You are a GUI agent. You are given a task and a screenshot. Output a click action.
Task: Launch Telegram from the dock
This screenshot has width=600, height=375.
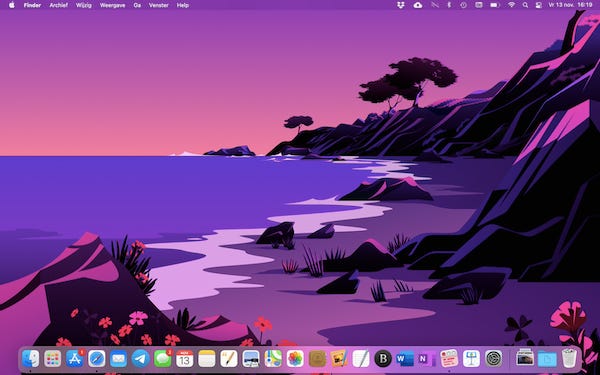pyautogui.click(x=141, y=359)
